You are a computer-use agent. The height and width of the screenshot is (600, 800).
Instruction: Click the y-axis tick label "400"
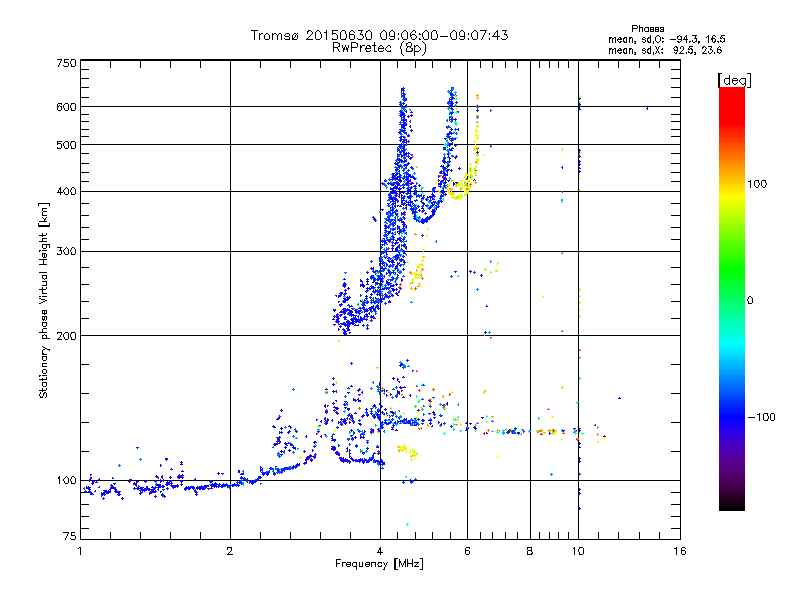click(x=67, y=192)
